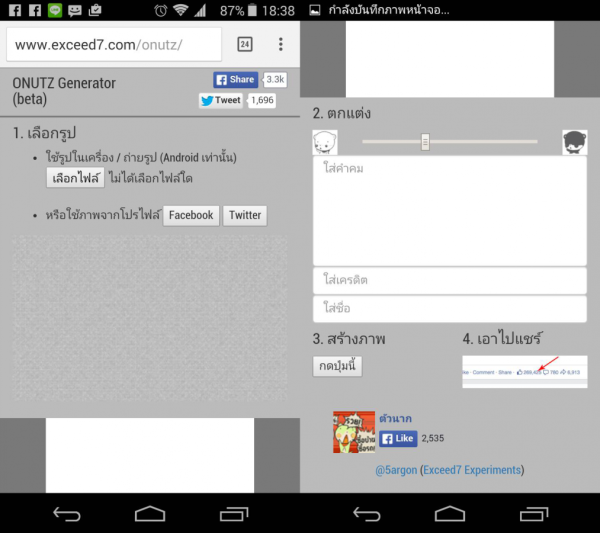Use Twitter profile picture button

[x=245, y=215]
